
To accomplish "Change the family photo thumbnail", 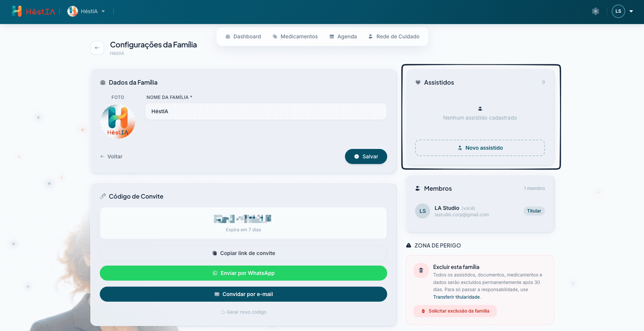I will [x=118, y=122].
